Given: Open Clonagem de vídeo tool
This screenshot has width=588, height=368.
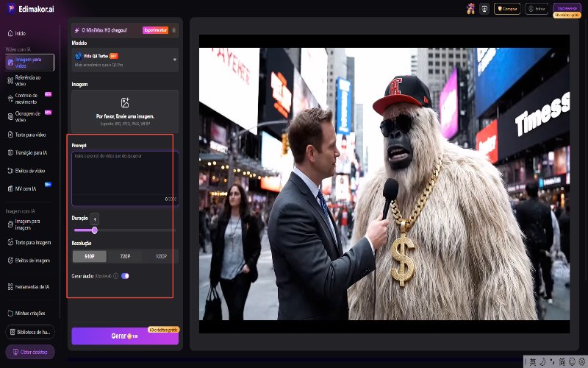Looking at the screenshot, I should pyautogui.click(x=30, y=116).
